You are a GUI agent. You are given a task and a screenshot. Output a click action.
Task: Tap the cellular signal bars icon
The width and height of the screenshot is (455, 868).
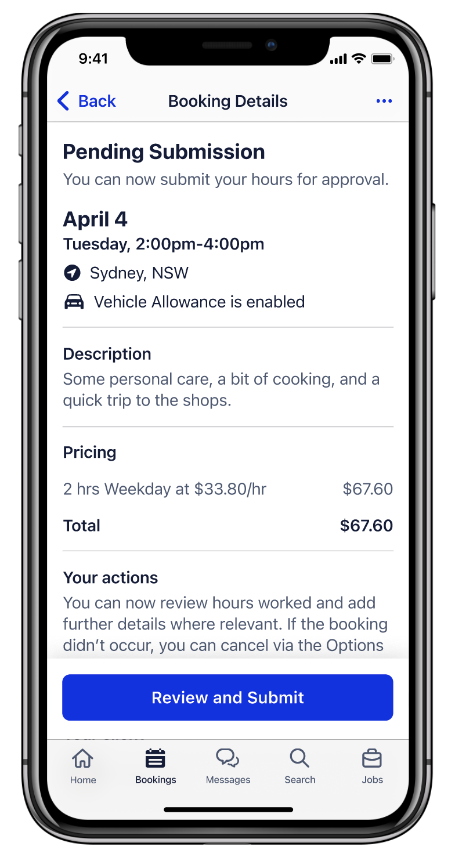pyautogui.click(x=338, y=59)
